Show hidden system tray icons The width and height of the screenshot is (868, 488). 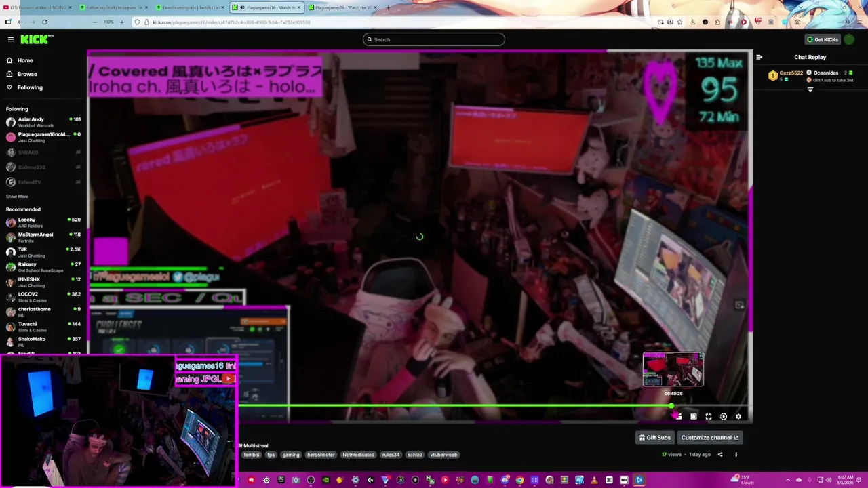click(788, 480)
